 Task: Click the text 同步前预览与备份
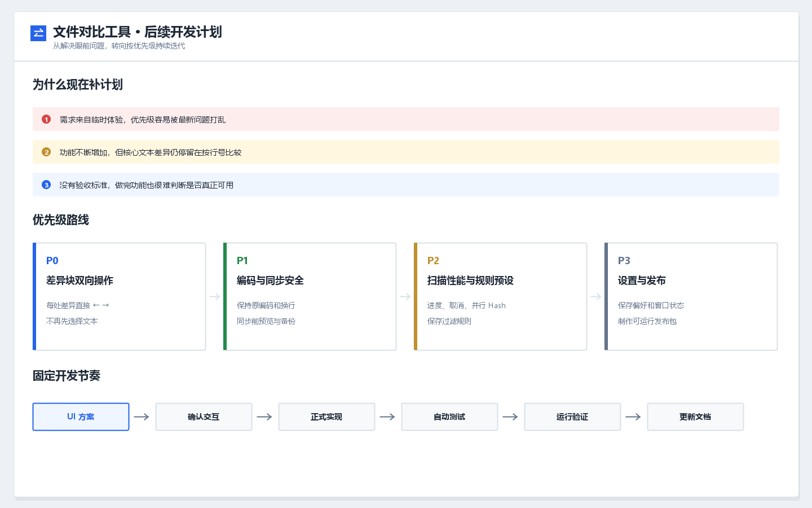coord(266,321)
